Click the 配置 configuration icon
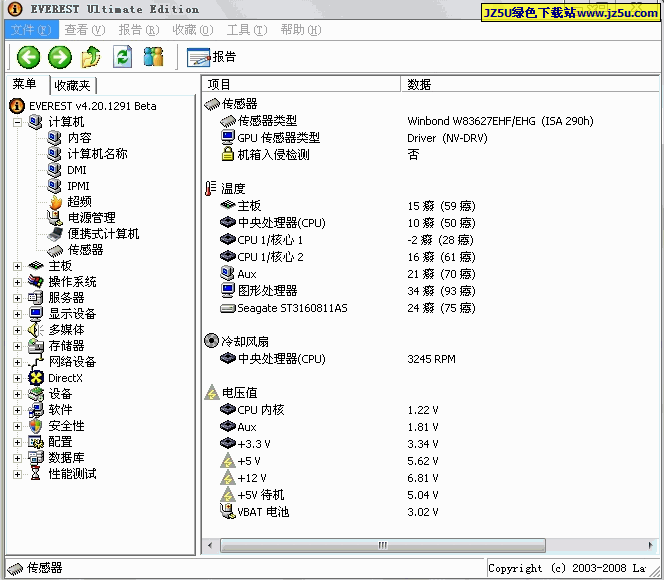Screen dimensions: 664x580 tap(36, 442)
